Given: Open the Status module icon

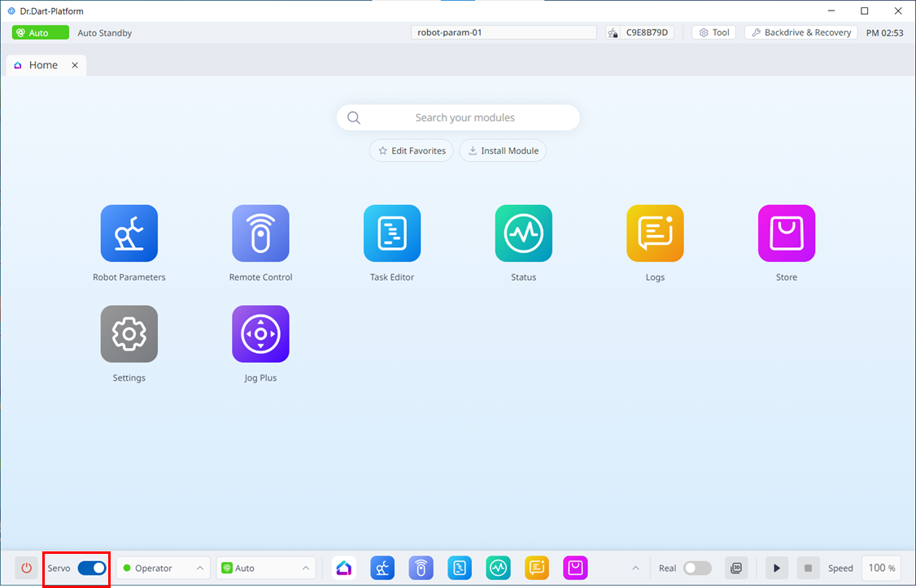Looking at the screenshot, I should tap(523, 233).
